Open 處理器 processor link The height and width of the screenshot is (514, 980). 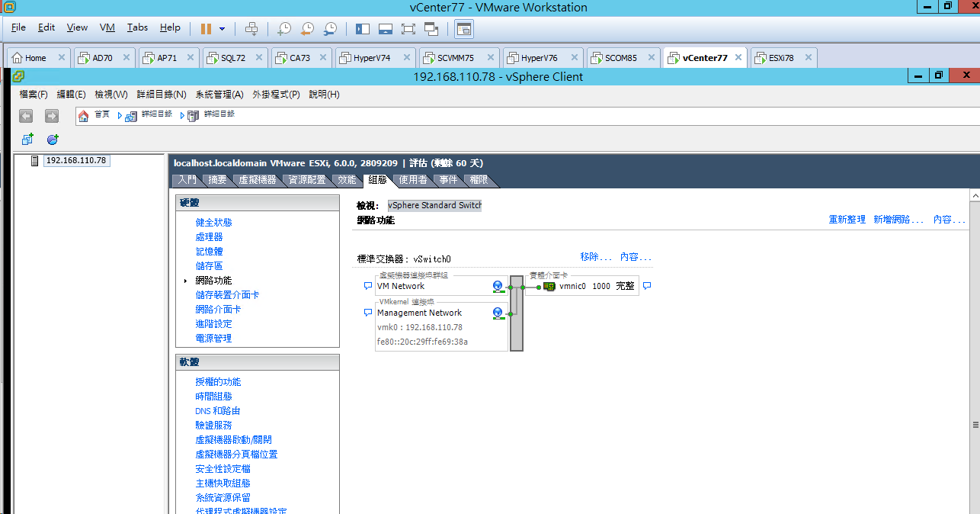(209, 237)
